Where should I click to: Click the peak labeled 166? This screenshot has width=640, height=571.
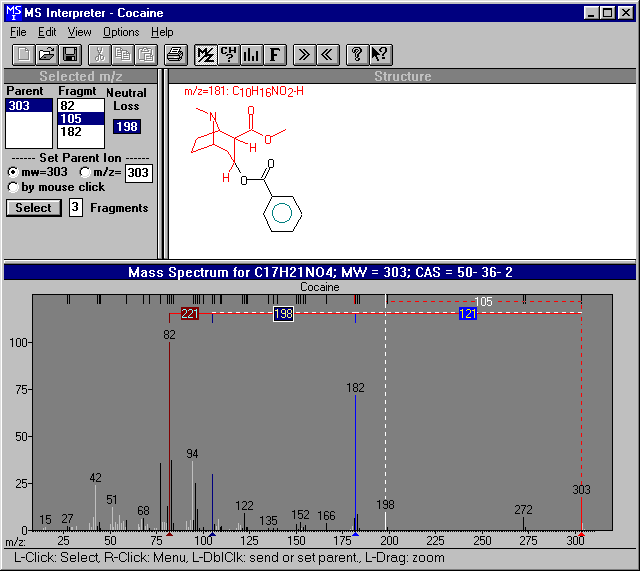coord(327,527)
